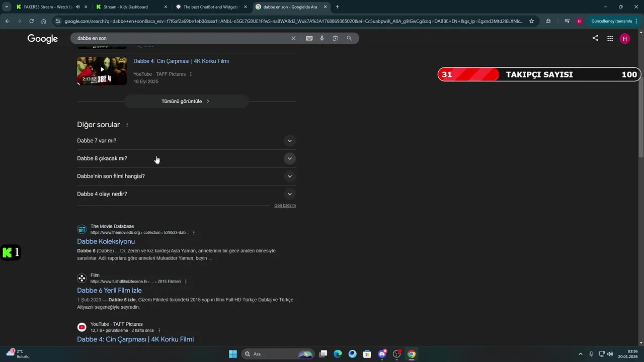Click 'Tümünü görüntüle' button
Viewport: 644px width, 362px height.
coord(186,101)
